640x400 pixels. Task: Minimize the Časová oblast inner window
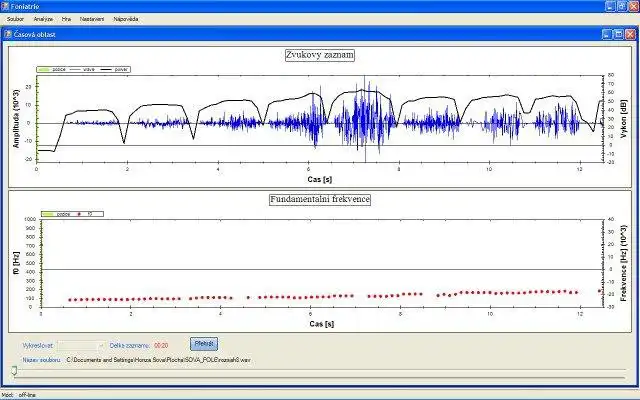(606, 34)
